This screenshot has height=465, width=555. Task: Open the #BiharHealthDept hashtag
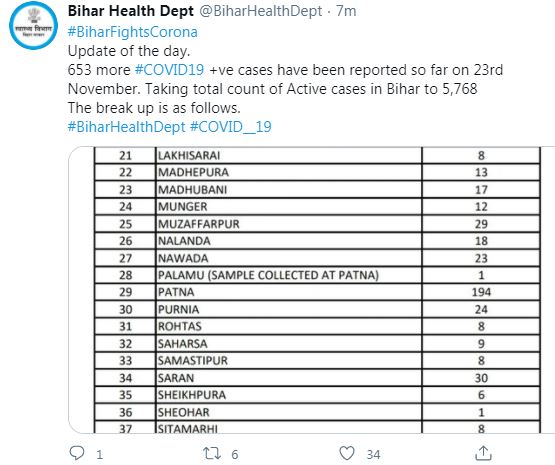(x=126, y=127)
